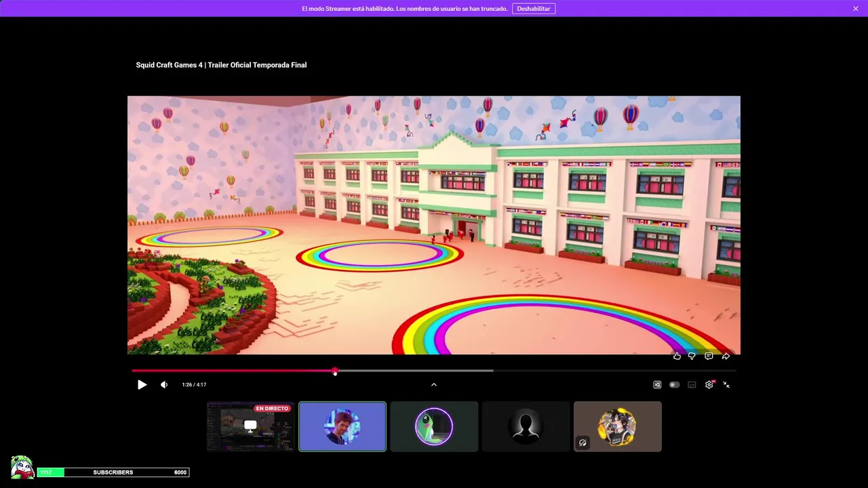
Task: Exit fullscreen with the shrink arrows icon
Action: point(726,384)
